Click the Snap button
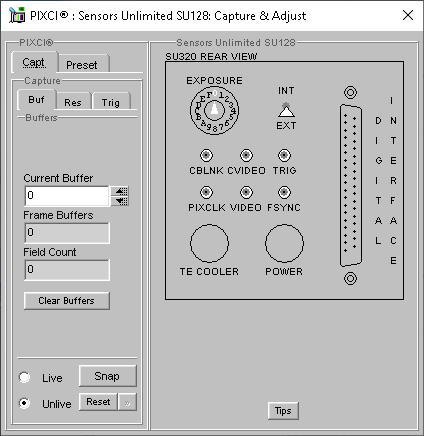Viewport: 424px width, 436px height. tap(107, 376)
